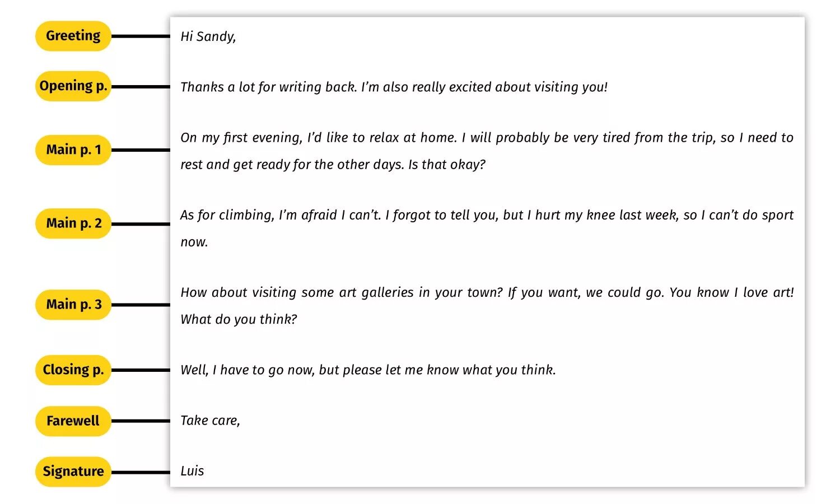Select the Closing p. label
Image resolution: width=840 pixels, height=504 pixels.
click(x=73, y=370)
